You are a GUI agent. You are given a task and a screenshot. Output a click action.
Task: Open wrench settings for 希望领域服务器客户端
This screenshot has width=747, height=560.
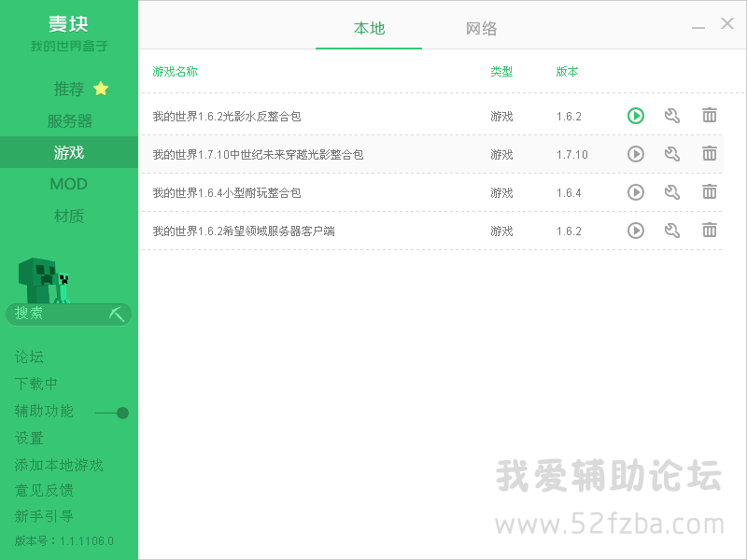[x=671, y=231]
